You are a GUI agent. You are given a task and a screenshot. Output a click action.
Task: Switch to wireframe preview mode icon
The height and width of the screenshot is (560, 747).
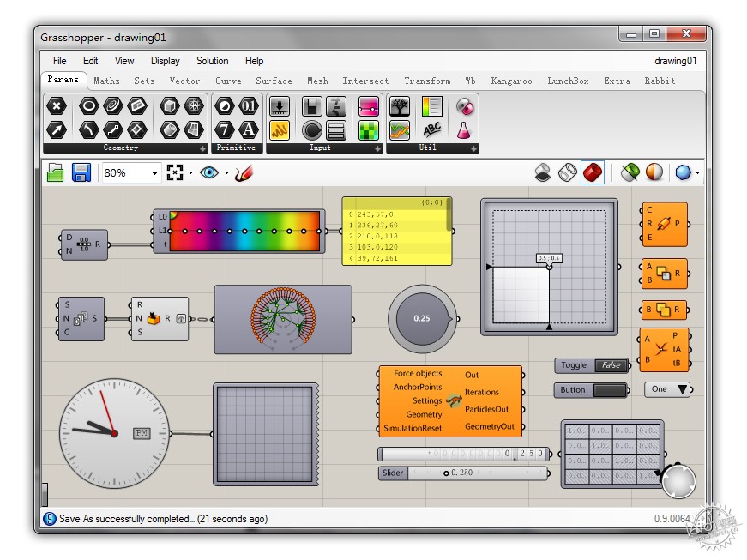(568, 172)
